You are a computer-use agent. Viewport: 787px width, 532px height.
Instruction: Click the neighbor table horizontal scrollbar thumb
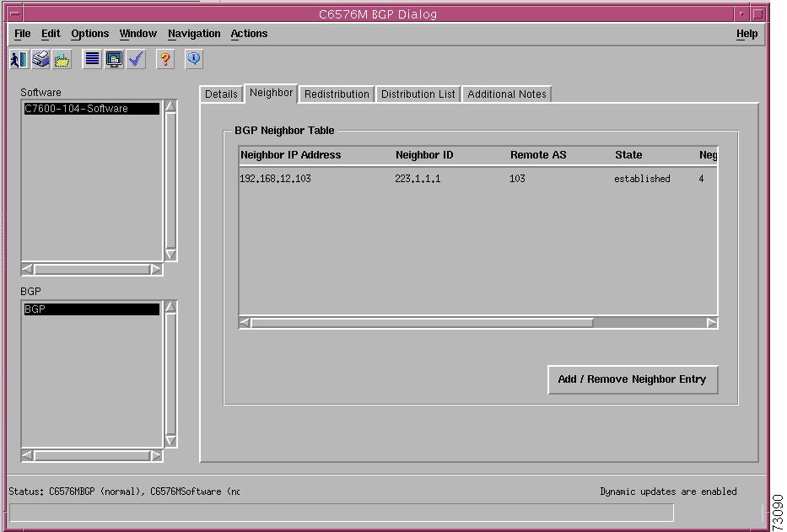click(x=422, y=323)
